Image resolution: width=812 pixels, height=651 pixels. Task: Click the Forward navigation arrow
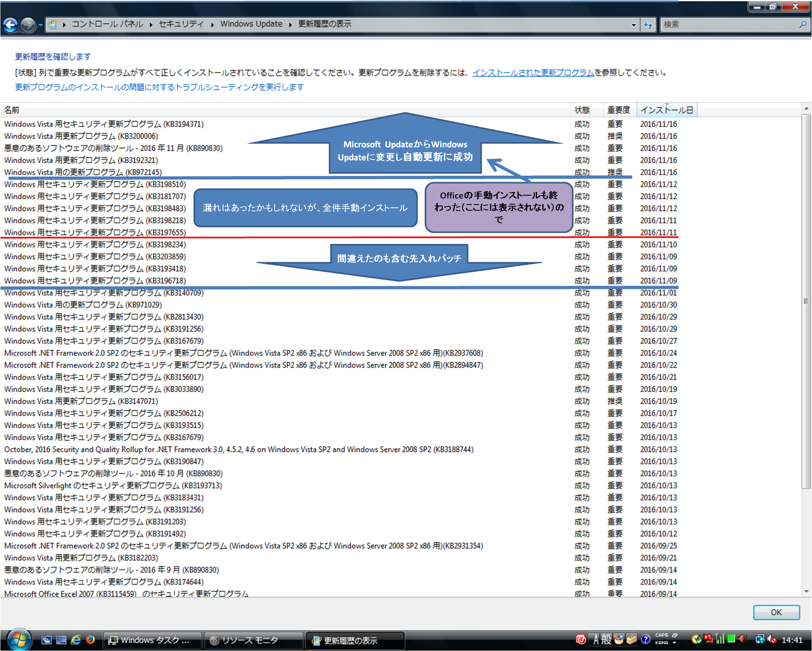pyautogui.click(x=28, y=25)
